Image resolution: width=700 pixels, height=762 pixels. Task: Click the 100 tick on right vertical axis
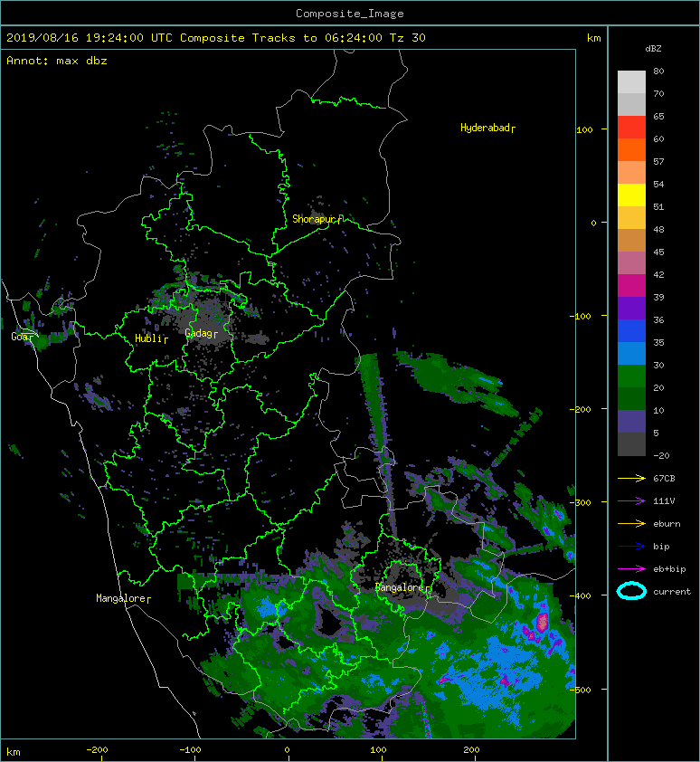click(584, 129)
